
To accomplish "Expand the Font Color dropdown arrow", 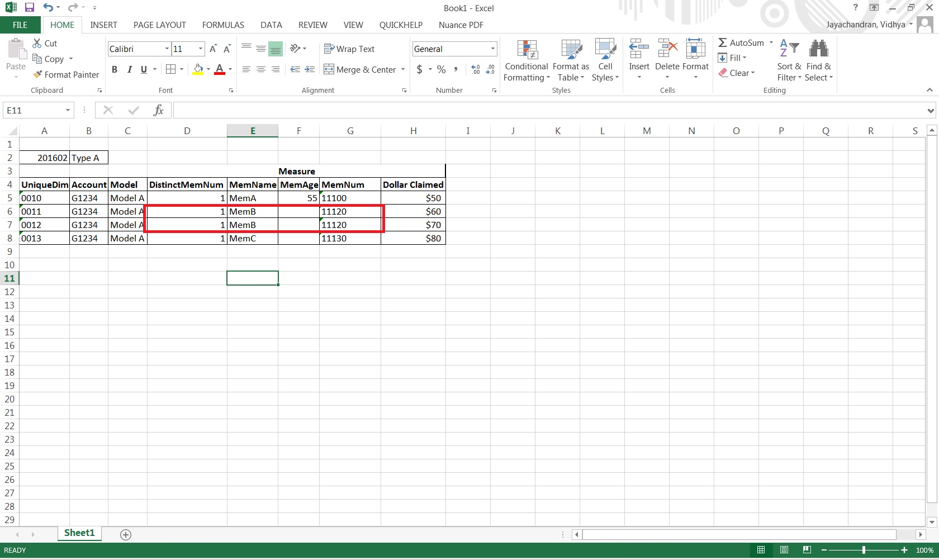I will point(230,69).
